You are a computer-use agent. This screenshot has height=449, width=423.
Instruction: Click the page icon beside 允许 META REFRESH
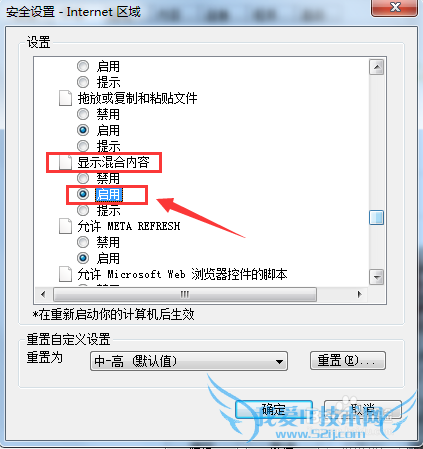(x=65, y=226)
